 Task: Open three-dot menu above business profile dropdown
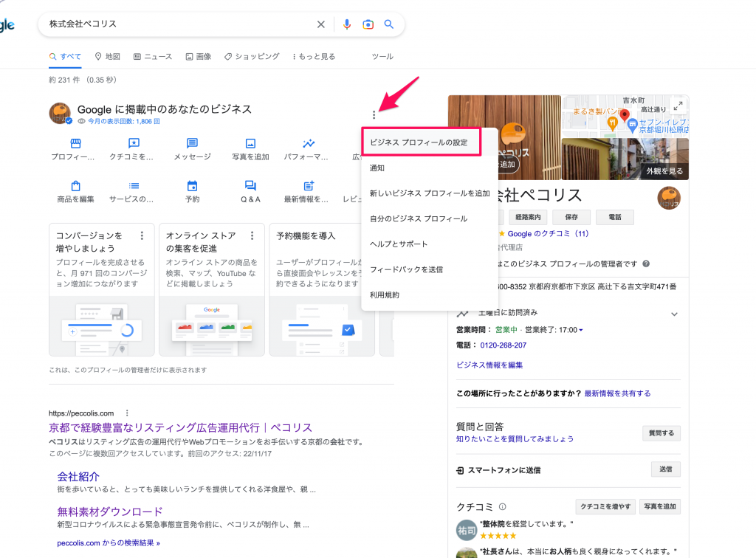click(x=374, y=115)
